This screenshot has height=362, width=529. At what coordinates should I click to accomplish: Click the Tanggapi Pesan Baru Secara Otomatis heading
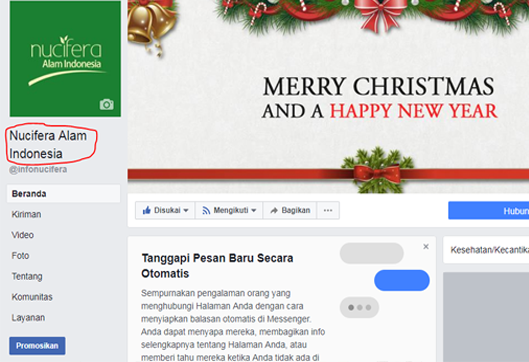tap(217, 266)
